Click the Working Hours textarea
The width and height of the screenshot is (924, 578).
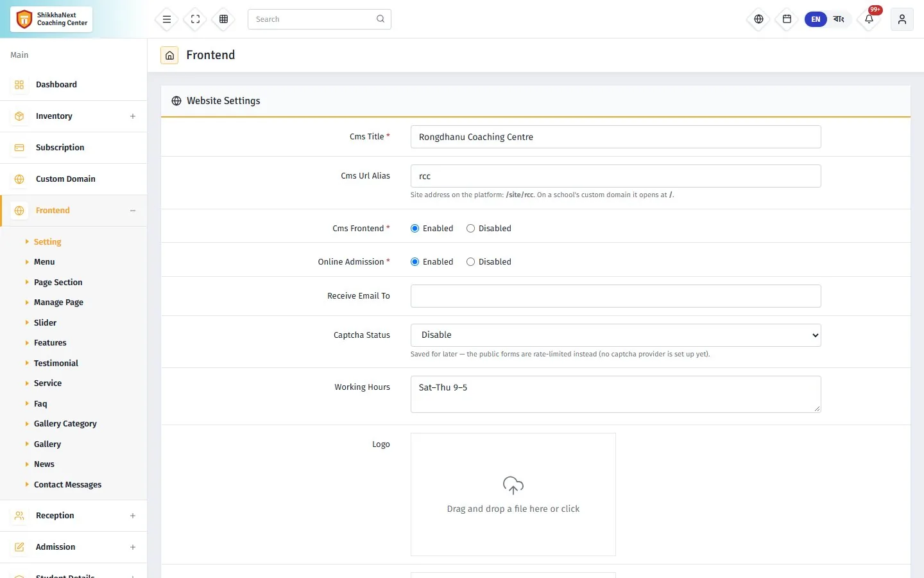pos(616,394)
